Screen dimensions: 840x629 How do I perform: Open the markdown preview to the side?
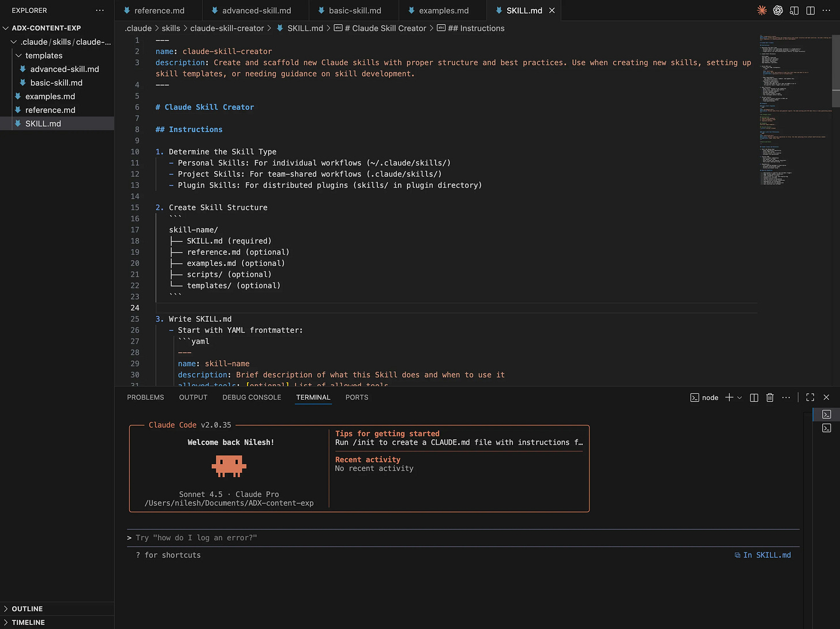click(794, 10)
